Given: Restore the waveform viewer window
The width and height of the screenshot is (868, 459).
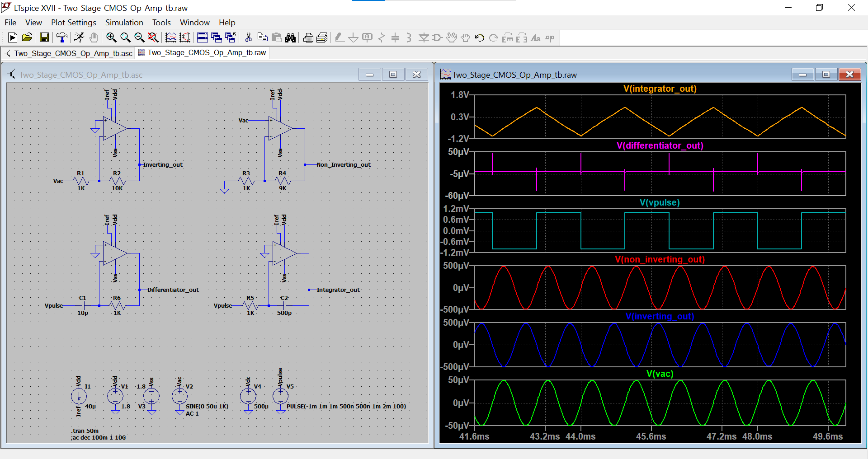Looking at the screenshot, I should [x=826, y=74].
